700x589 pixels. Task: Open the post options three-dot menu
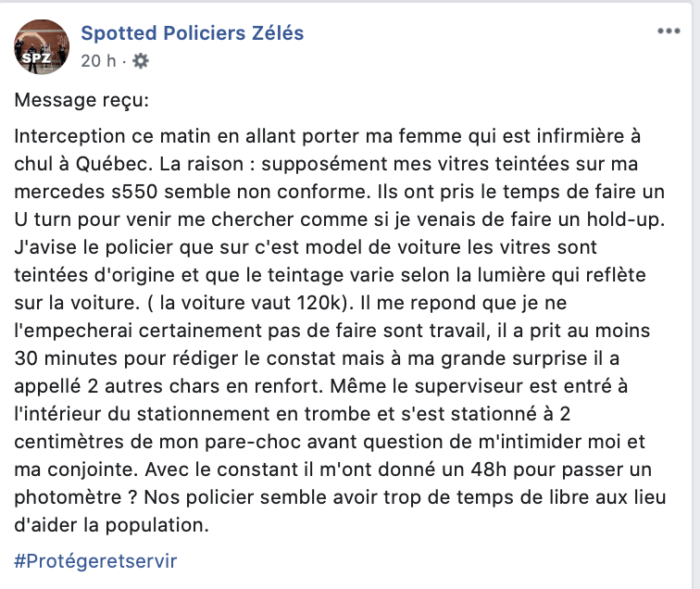point(669,31)
